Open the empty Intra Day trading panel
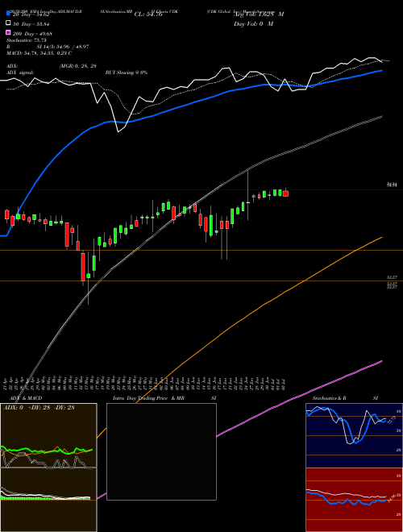 [x=161, y=451]
